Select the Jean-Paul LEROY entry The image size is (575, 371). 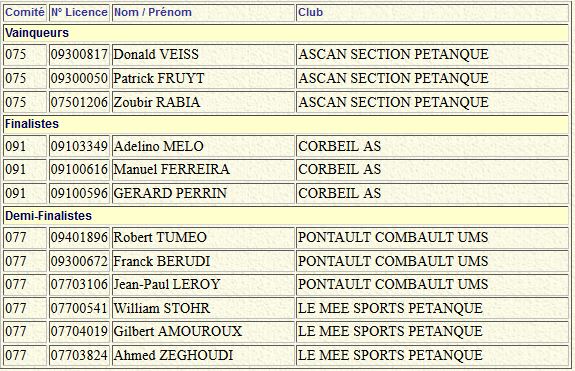167,284
